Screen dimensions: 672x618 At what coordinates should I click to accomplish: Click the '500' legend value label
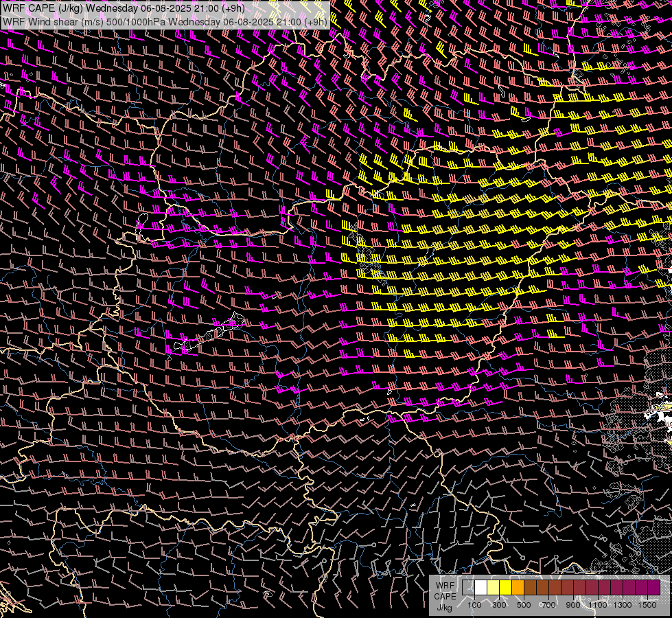(x=524, y=605)
